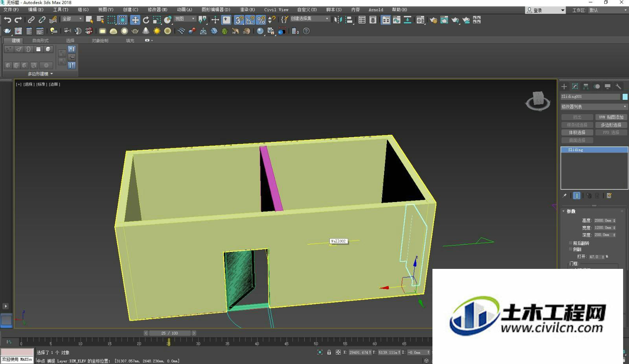The image size is (629, 364).
Task: Open the Select by Name list
Action: pyautogui.click(x=100, y=20)
